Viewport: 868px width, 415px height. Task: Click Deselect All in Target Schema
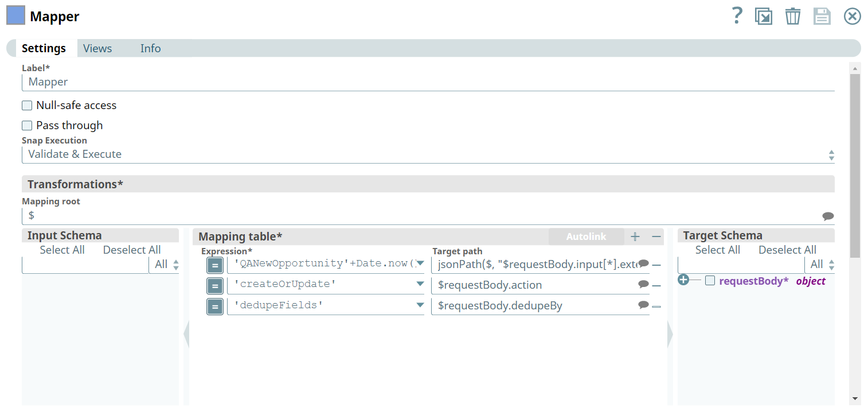[x=787, y=250]
